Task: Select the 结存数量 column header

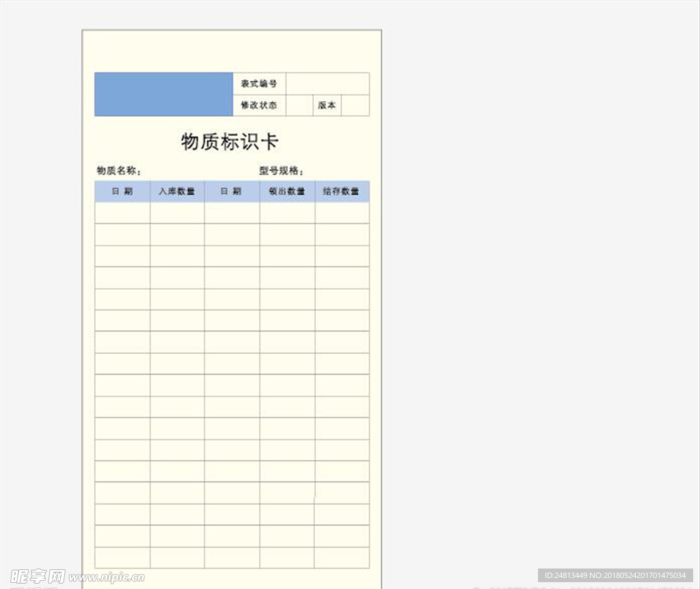Action: [342, 191]
